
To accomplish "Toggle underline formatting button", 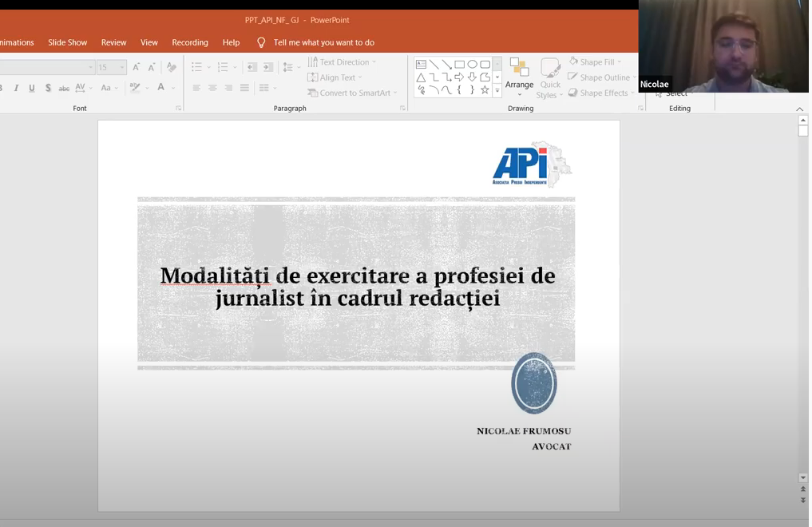I will tap(32, 88).
